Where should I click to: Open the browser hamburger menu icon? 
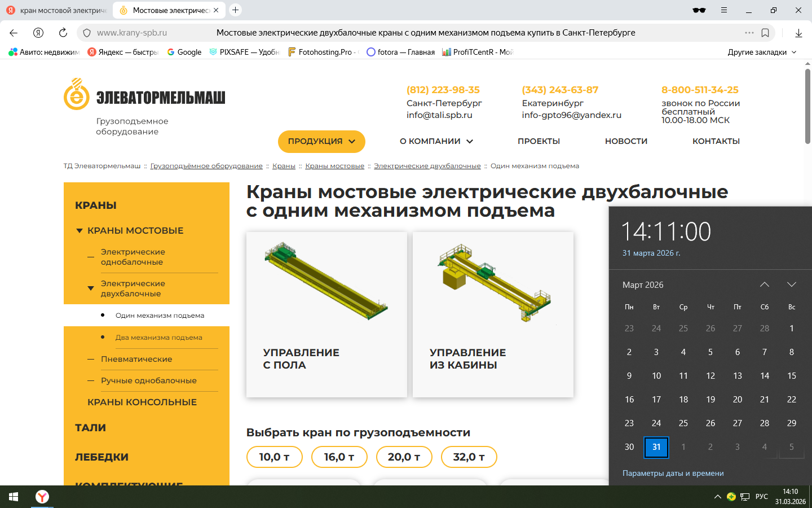tap(724, 10)
